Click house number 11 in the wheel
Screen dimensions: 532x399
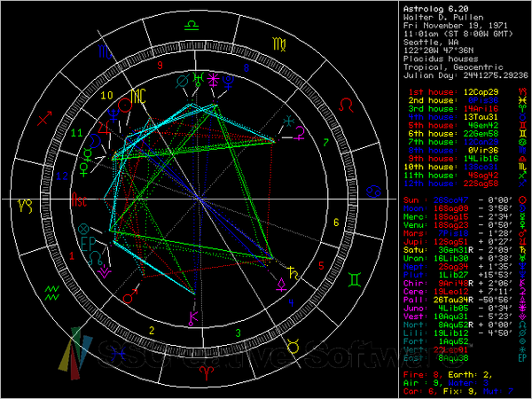(76, 133)
